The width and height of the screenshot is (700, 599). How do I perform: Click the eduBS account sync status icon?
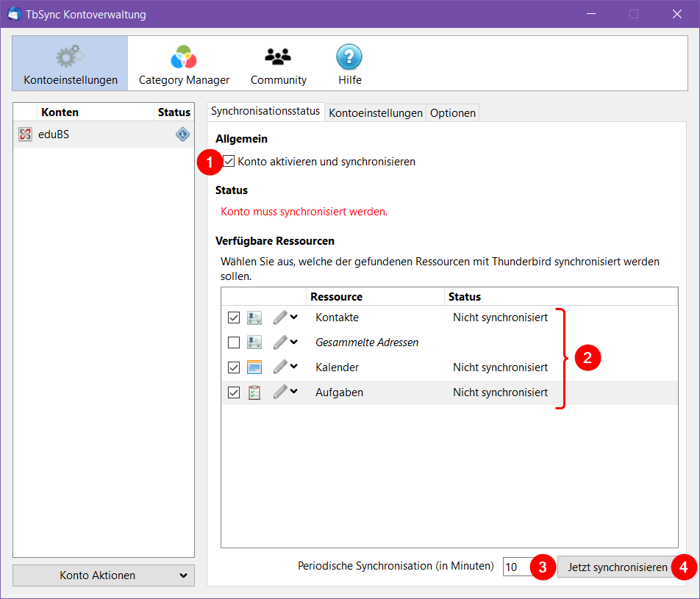(x=182, y=134)
